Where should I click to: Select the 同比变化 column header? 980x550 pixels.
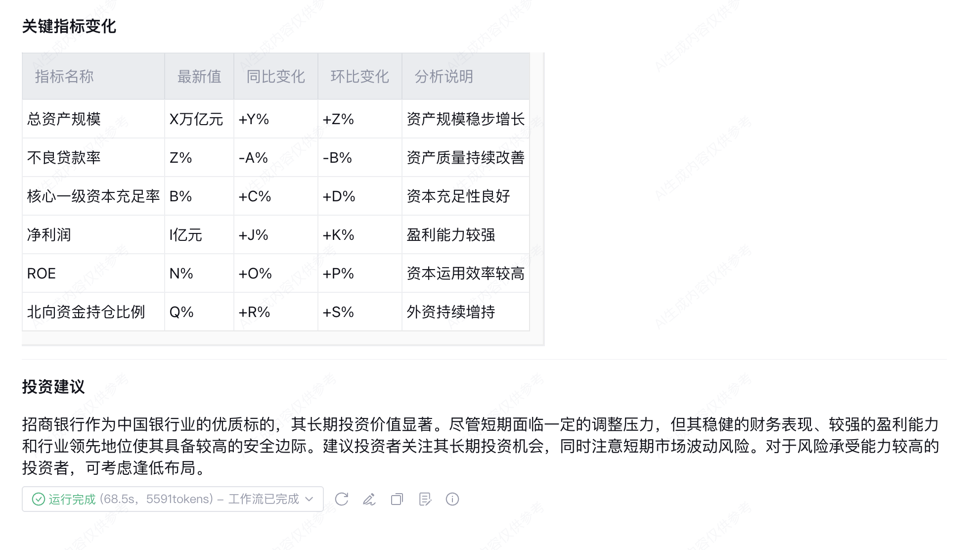[x=275, y=77]
